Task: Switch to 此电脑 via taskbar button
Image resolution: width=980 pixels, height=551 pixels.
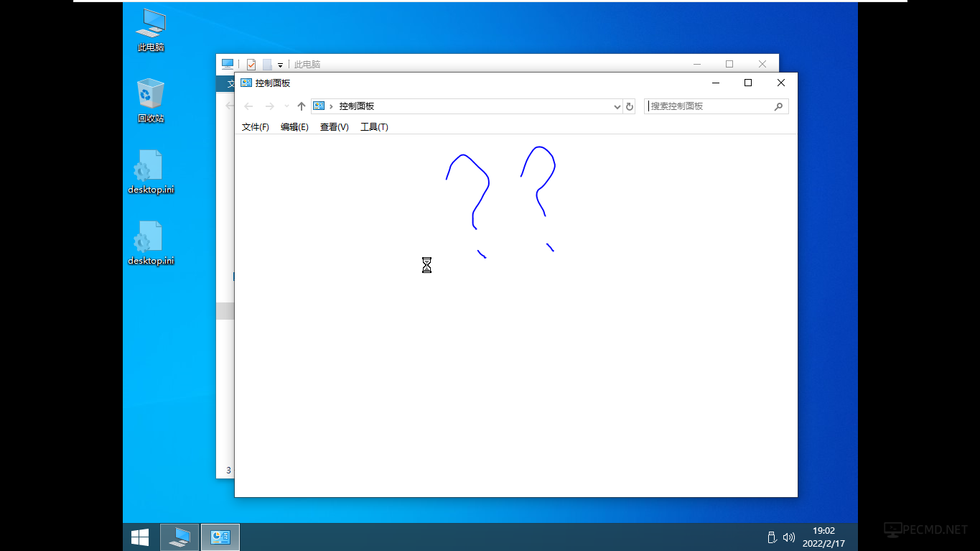Action: tap(179, 537)
